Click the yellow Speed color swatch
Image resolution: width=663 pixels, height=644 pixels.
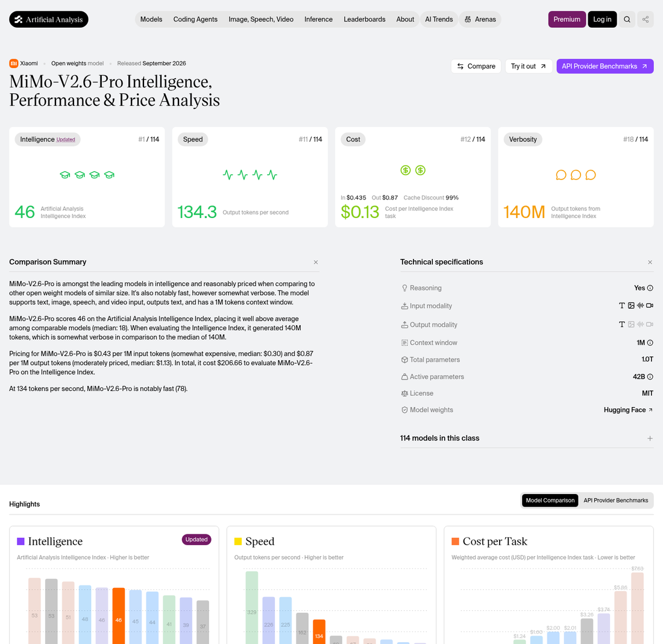(x=238, y=542)
